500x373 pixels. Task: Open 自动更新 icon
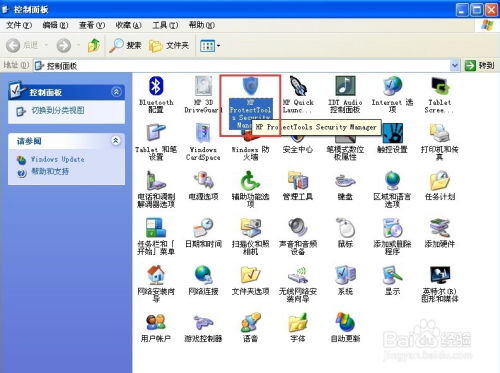[345, 322]
